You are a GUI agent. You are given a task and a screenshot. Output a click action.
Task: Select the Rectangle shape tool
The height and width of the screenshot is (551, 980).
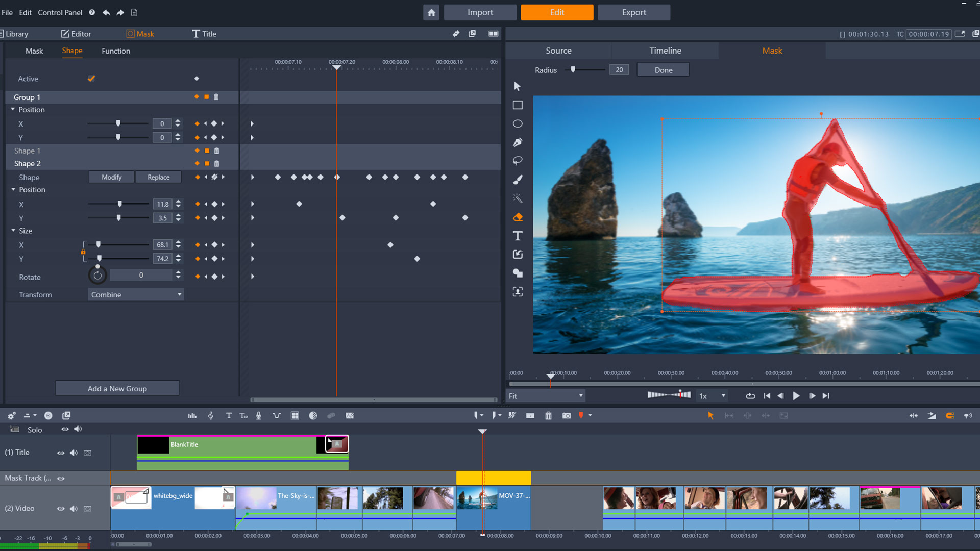coord(517,104)
